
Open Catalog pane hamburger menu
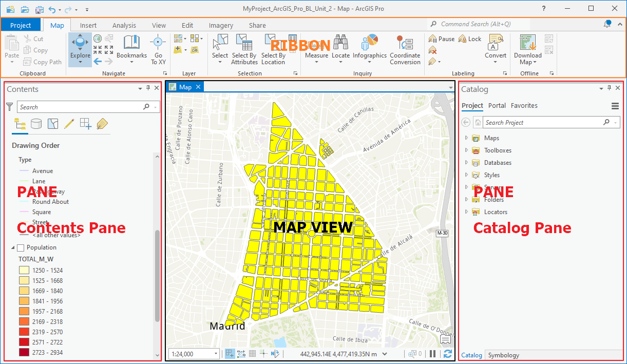pyautogui.click(x=615, y=106)
